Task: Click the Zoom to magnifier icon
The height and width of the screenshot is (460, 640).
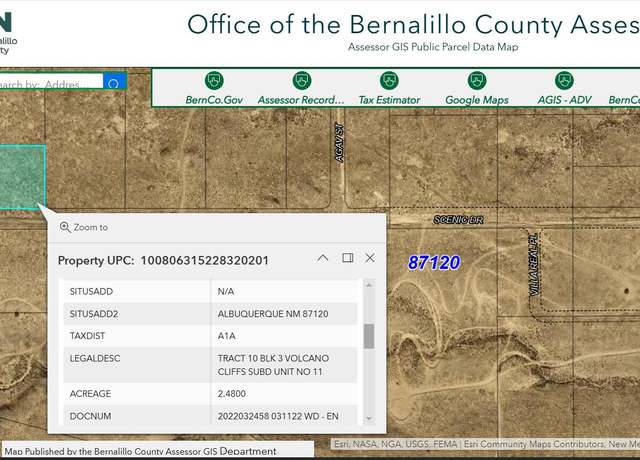Action: point(65,227)
